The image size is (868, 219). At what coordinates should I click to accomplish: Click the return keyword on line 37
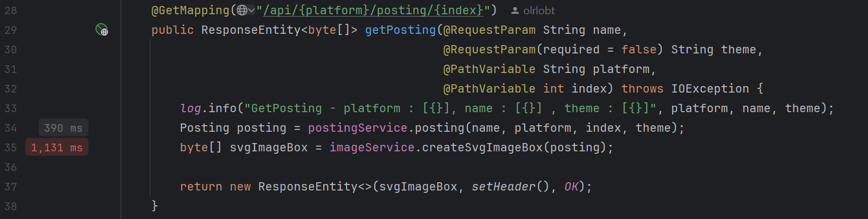click(202, 186)
